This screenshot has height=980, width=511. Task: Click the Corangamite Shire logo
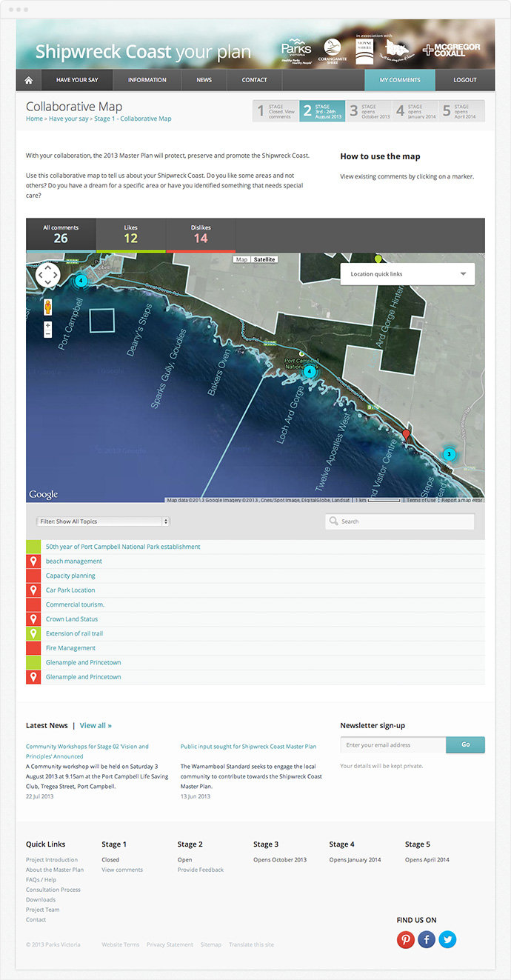(333, 51)
